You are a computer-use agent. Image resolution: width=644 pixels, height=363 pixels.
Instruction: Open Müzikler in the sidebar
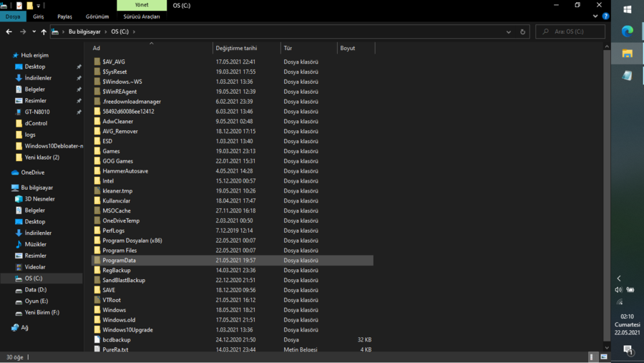click(35, 244)
